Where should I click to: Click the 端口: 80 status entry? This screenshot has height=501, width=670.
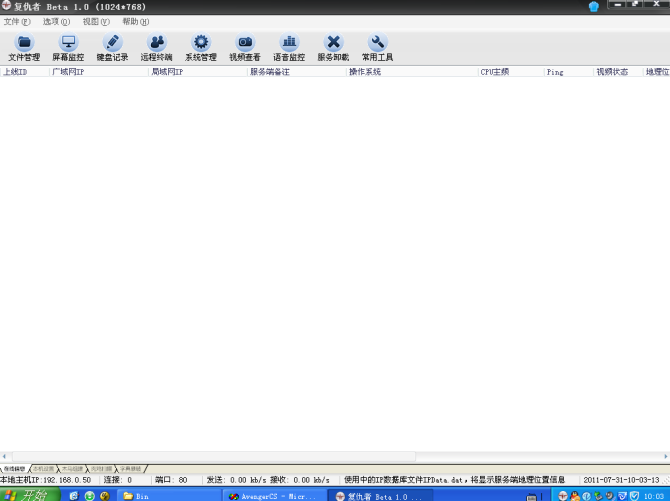171,480
